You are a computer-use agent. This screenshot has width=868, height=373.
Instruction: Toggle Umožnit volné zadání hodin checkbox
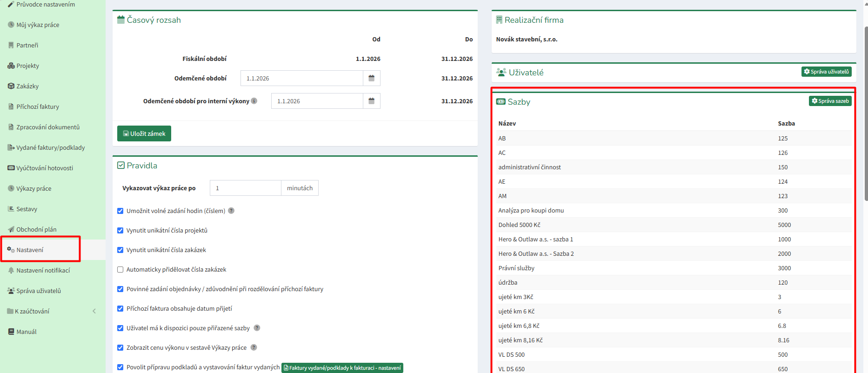[x=120, y=211]
